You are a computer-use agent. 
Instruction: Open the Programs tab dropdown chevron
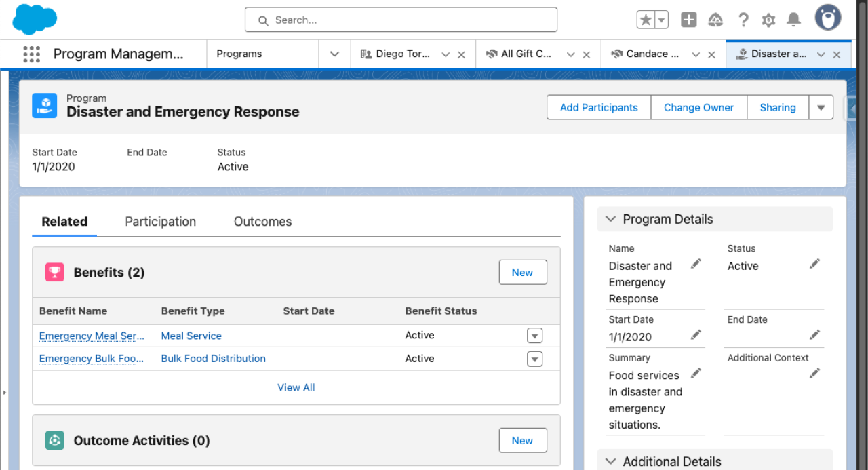pos(334,54)
